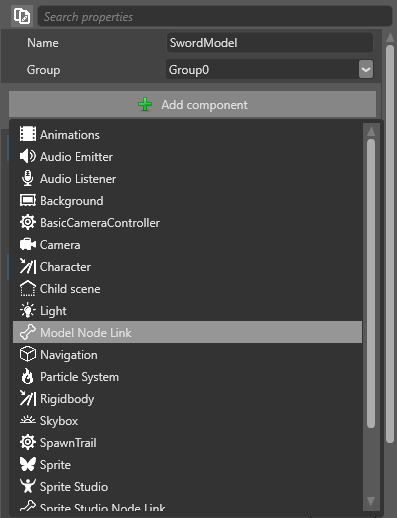Choose Character from the component list
The height and width of the screenshot is (518, 397).
point(187,266)
